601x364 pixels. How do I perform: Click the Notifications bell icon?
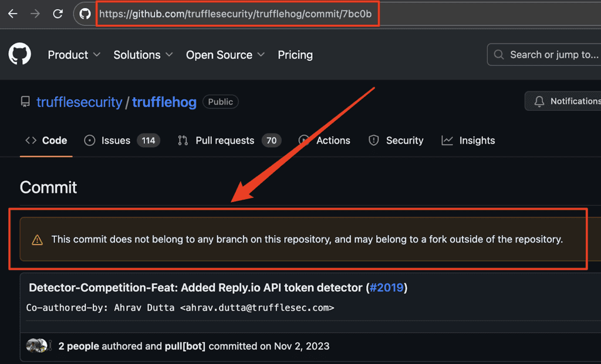(x=539, y=101)
